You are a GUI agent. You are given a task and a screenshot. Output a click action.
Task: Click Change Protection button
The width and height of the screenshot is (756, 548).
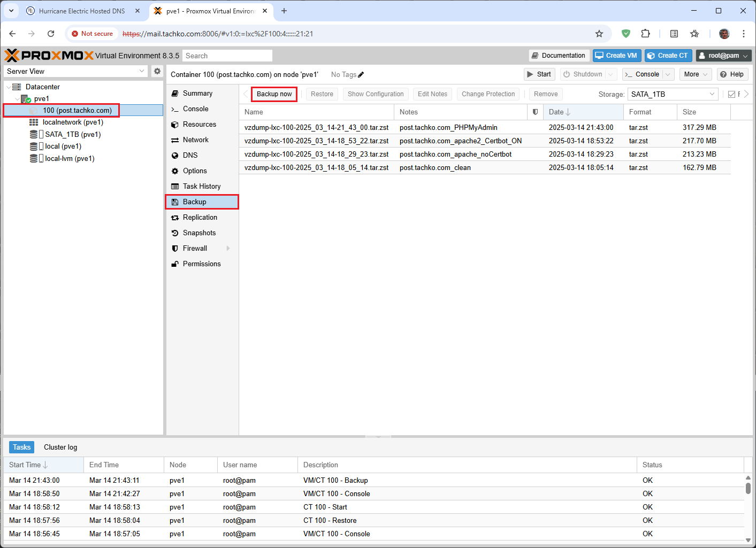(488, 94)
